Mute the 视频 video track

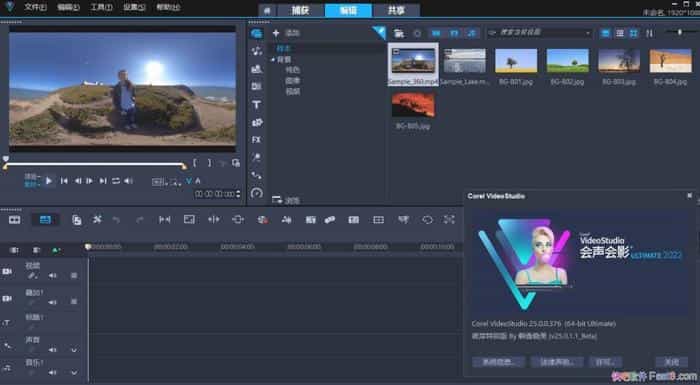(53, 276)
